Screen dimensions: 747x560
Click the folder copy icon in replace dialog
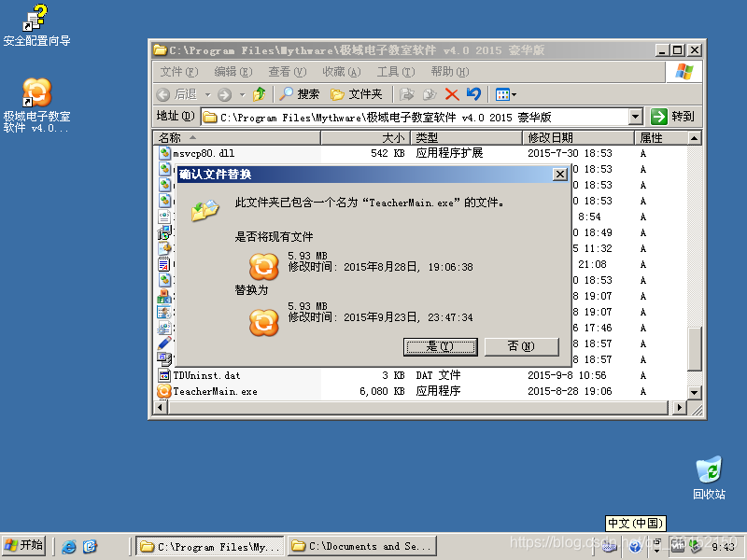[204, 210]
